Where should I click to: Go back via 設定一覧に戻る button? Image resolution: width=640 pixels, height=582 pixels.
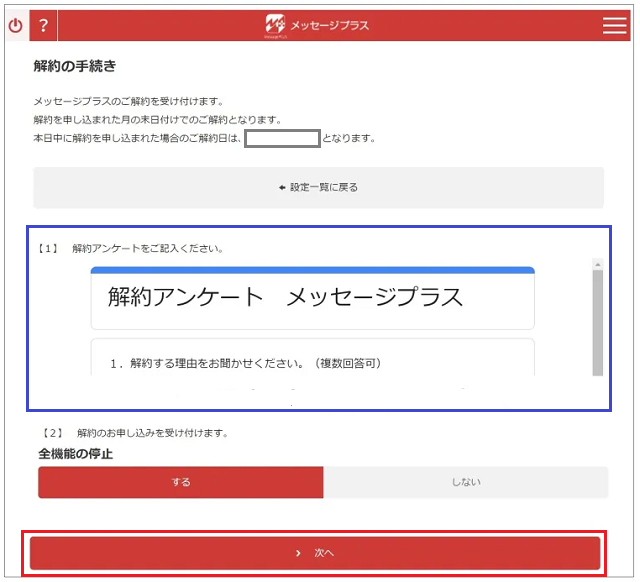tap(318, 187)
